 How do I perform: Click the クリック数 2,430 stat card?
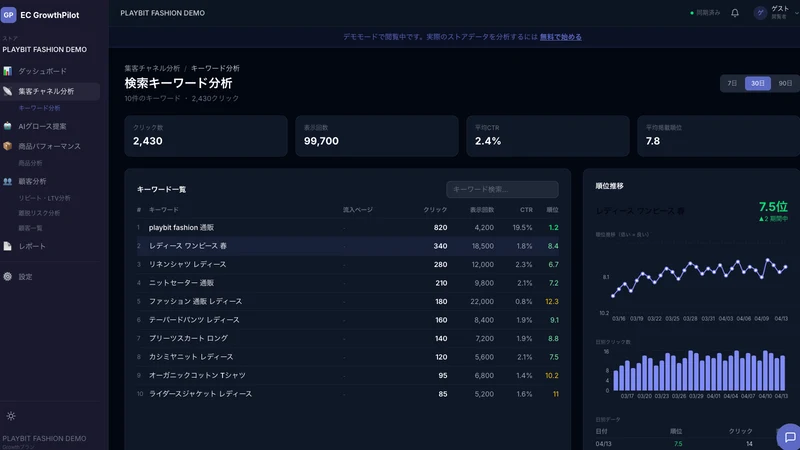point(206,136)
